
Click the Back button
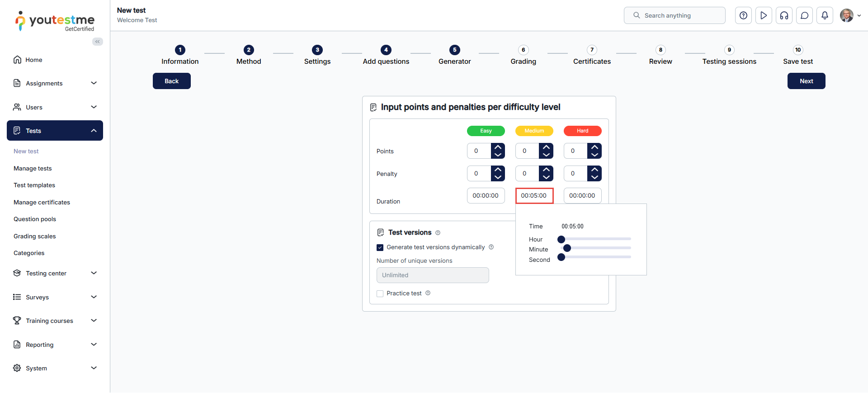(171, 81)
